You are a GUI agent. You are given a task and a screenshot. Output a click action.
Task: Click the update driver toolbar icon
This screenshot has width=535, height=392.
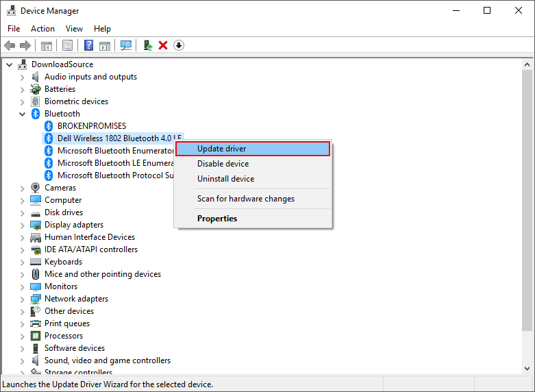148,45
